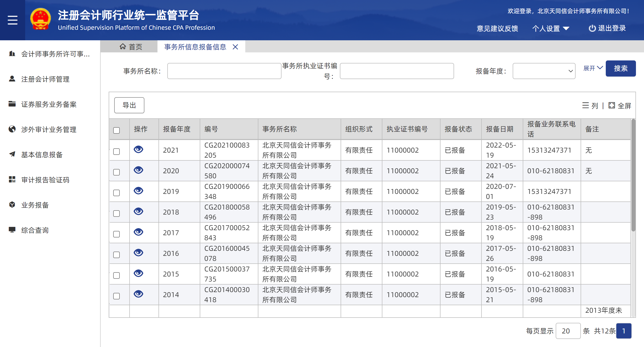Click the power icon 退出登录

pyautogui.click(x=592, y=28)
